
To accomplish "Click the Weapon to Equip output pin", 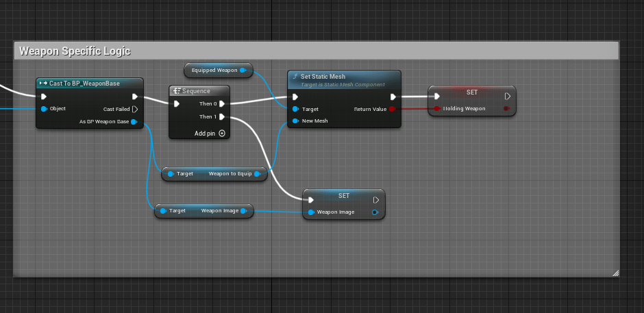I will click(x=258, y=174).
